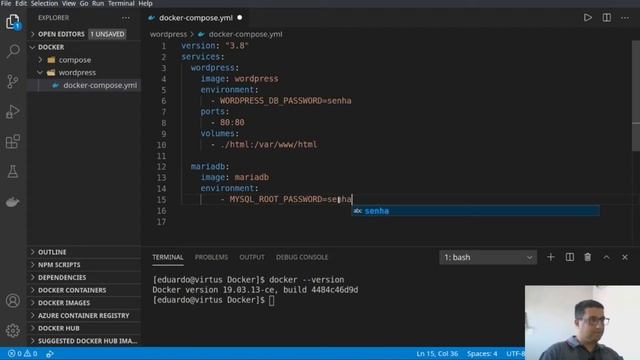Open the Go menu
640x360 pixels.
(x=84, y=3)
